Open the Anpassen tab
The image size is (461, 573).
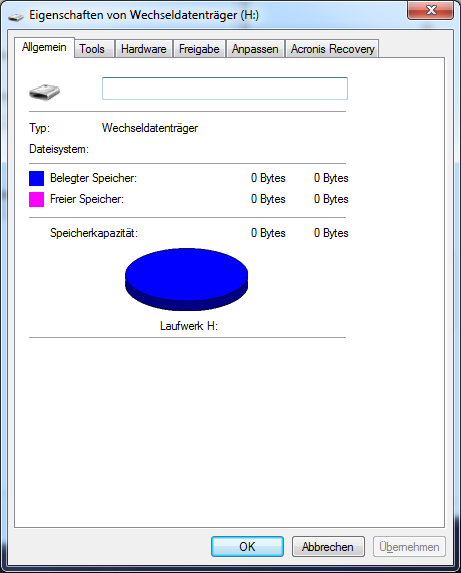point(255,49)
